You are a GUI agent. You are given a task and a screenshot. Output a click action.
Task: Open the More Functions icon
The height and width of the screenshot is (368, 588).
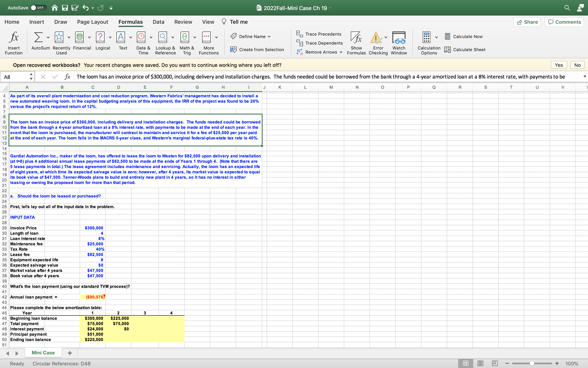[206, 37]
